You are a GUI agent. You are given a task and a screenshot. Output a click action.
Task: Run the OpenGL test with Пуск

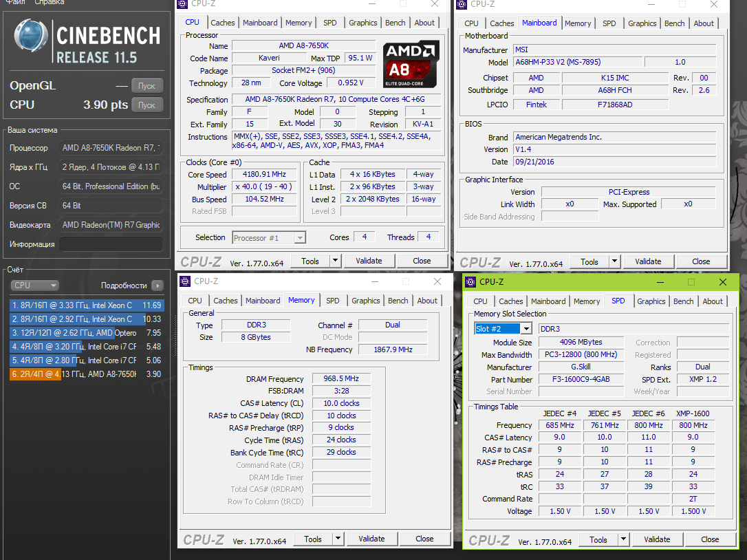147,86
